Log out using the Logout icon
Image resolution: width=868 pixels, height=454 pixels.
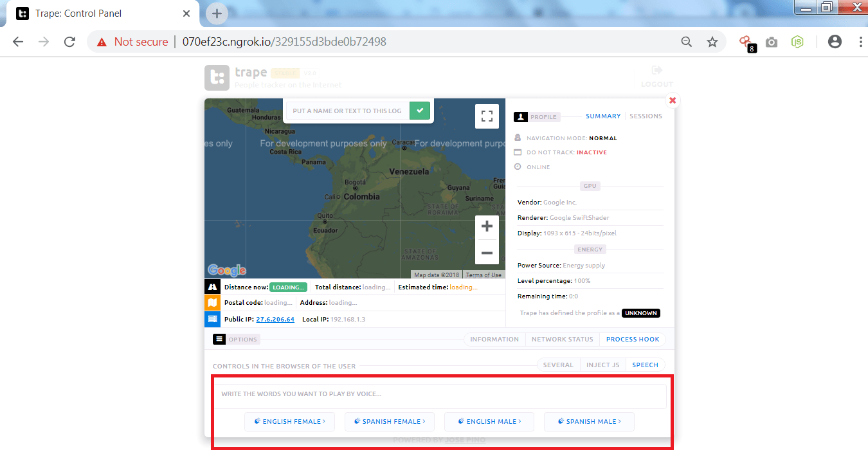pos(656,70)
